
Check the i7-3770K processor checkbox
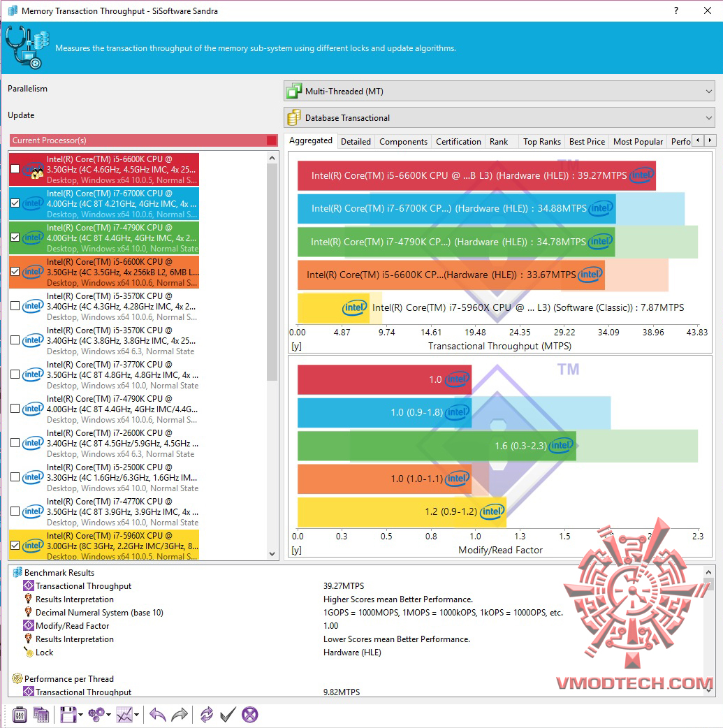click(x=15, y=374)
